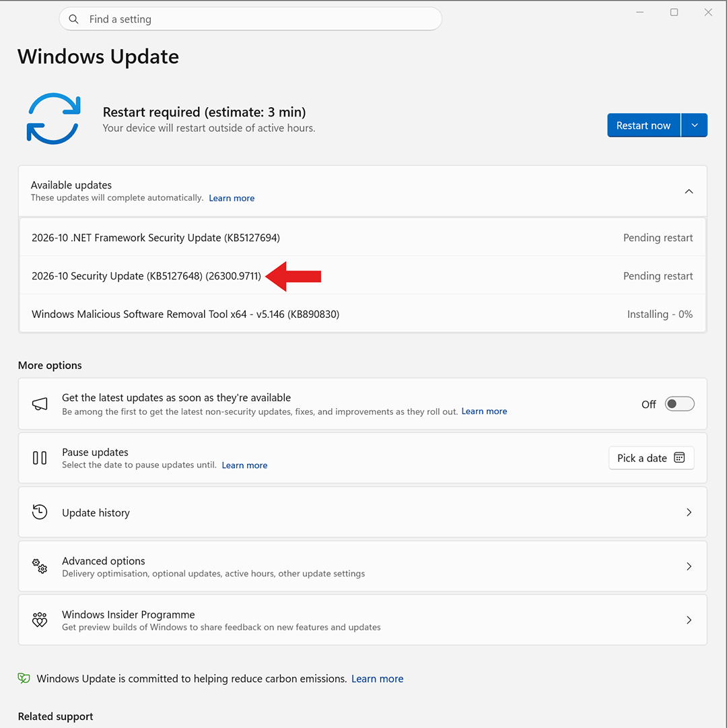Click the Installing - 0% status

point(660,315)
